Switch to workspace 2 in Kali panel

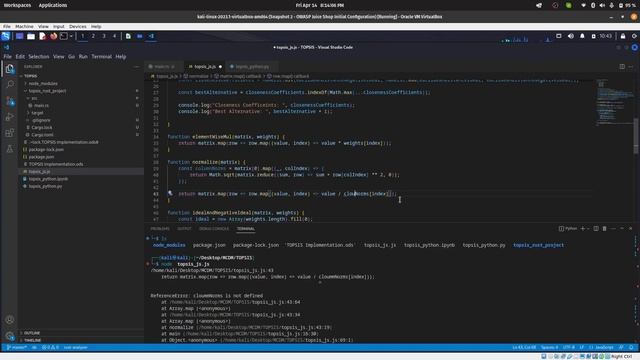point(93,36)
